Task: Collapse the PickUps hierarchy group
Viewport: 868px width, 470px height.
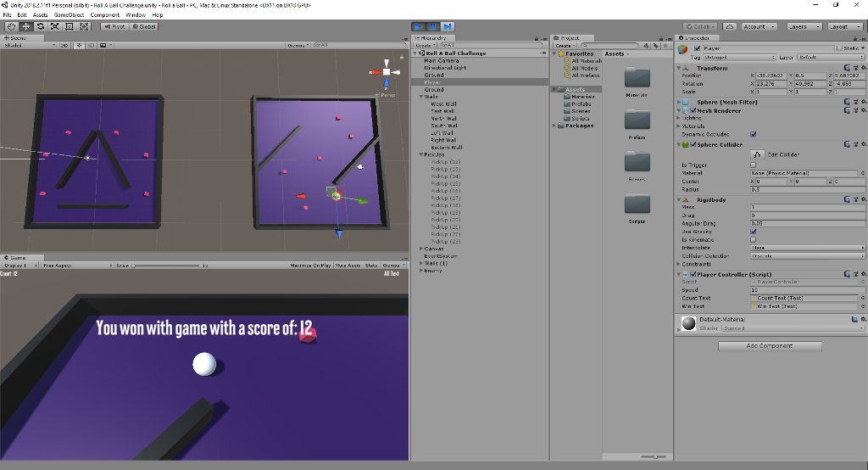Action: 421,154
